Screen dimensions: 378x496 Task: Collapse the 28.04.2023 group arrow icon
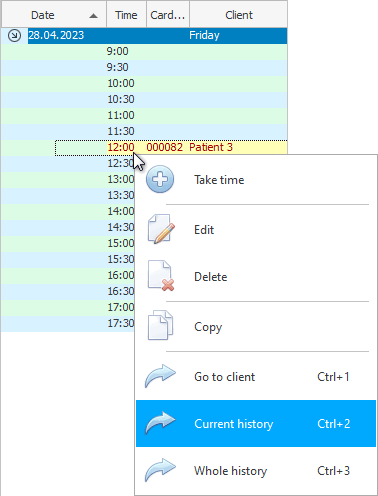(14, 35)
